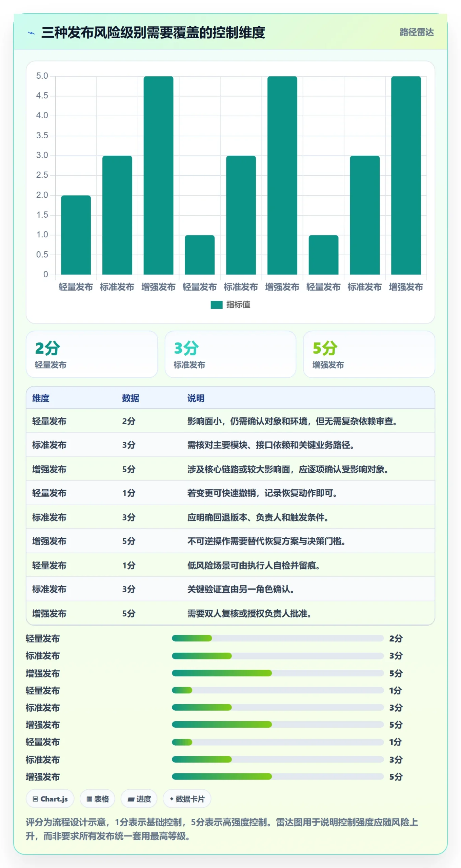This screenshot has width=461, height=868.
Task: Select the Chart.js chip
Action: tap(50, 799)
